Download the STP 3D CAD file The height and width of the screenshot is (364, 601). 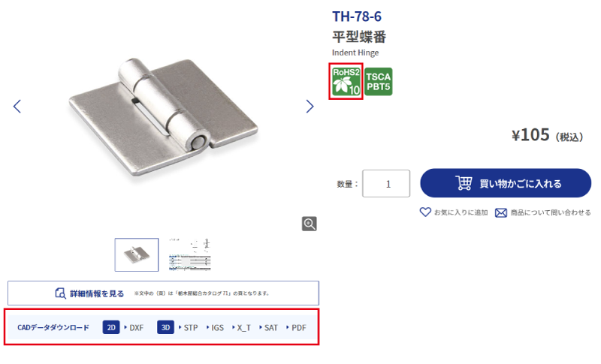191,328
